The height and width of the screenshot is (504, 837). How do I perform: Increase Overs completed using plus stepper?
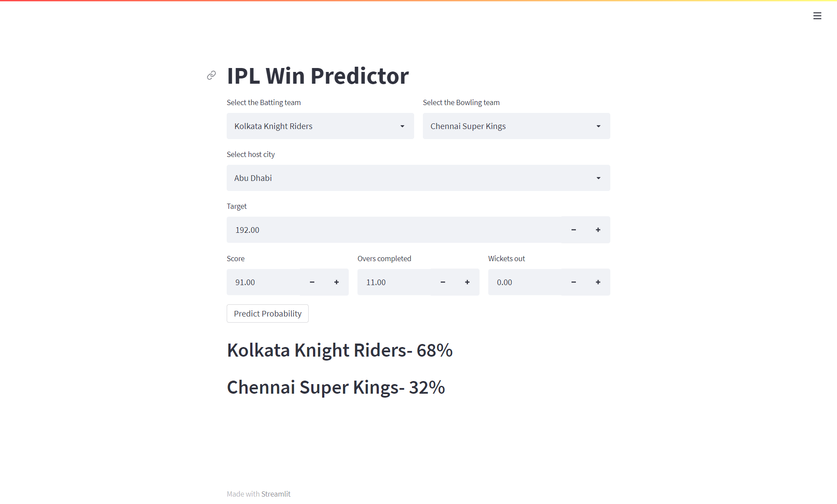(467, 282)
